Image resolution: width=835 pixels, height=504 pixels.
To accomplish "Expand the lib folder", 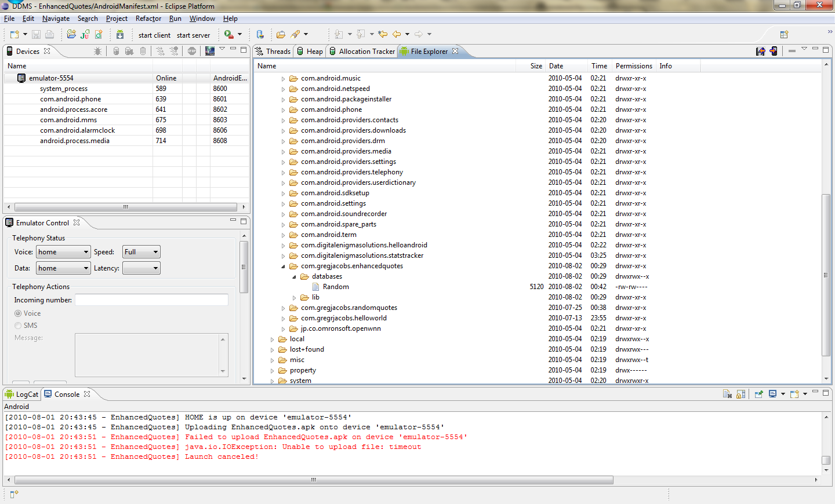I will (294, 298).
